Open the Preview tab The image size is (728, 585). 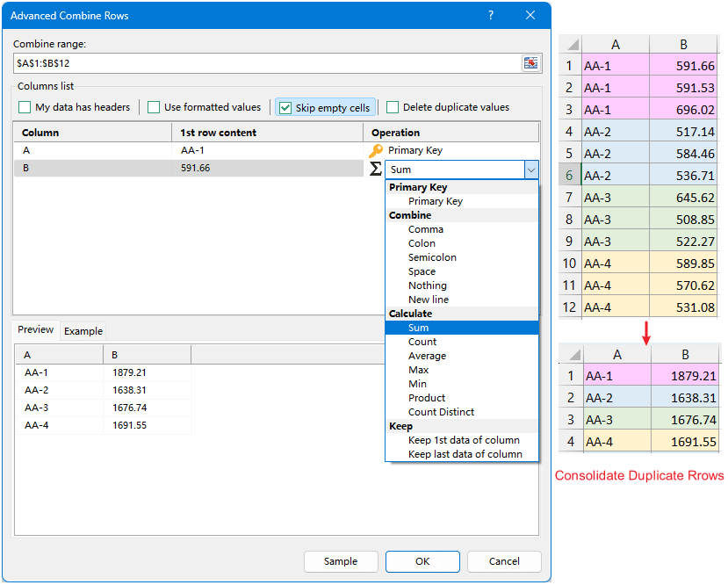(36, 329)
